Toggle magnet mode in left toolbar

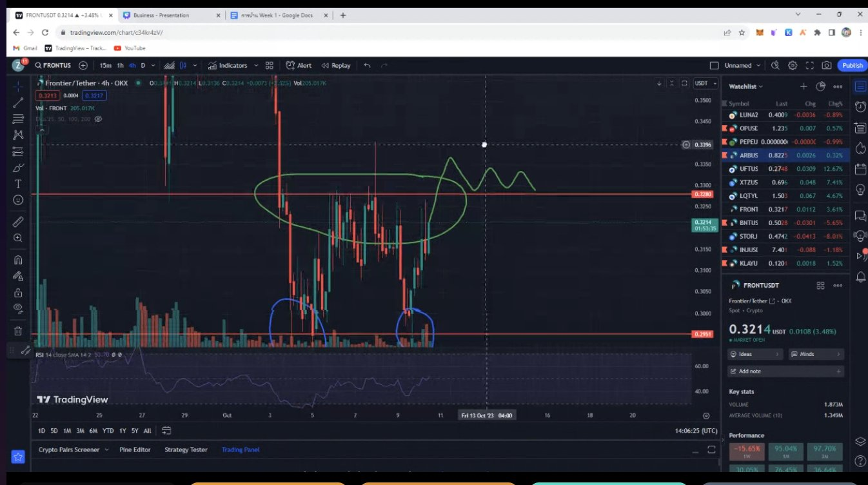click(x=18, y=260)
